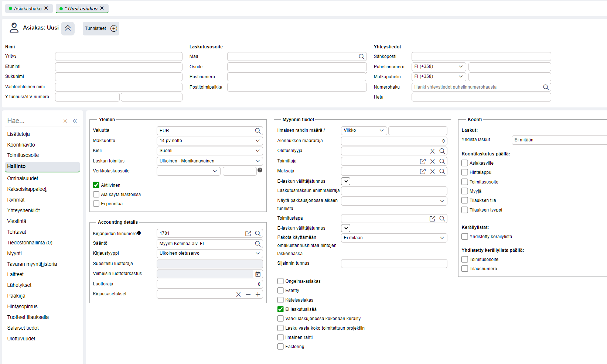Open Toimittaja record in new window icon
The image size is (607, 364).
(423, 161)
